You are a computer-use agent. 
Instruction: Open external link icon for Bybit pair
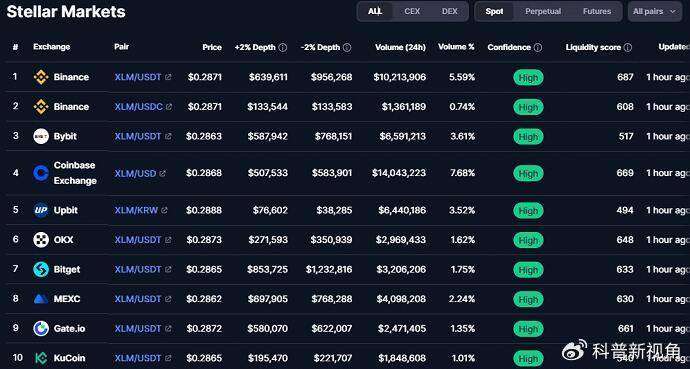pyautogui.click(x=168, y=136)
